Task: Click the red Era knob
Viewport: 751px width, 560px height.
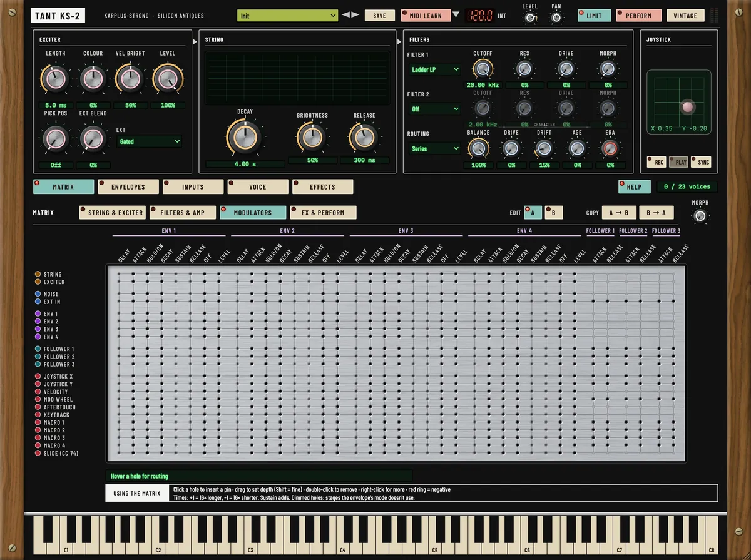Action: point(610,148)
